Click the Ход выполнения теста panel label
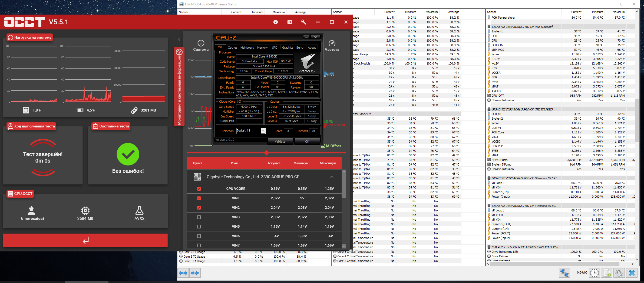Viewport: 644px width, 283px height. click(x=31, y=126)
